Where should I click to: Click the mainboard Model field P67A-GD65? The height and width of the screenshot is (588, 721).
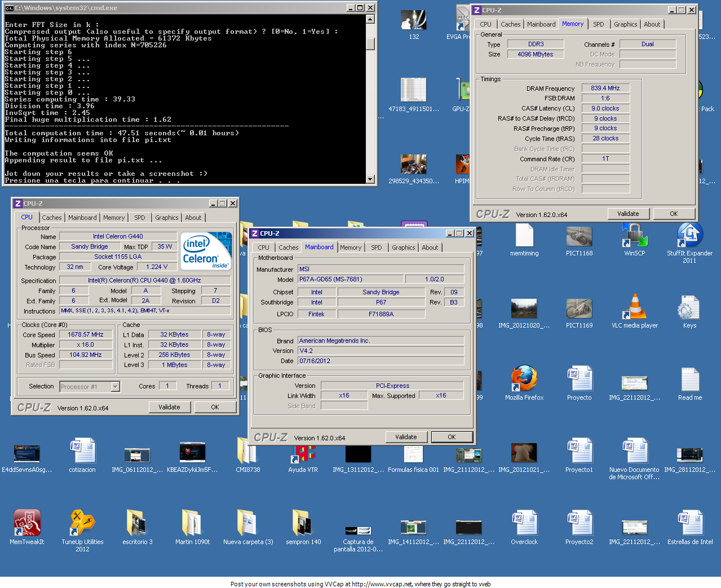[351, 279]
